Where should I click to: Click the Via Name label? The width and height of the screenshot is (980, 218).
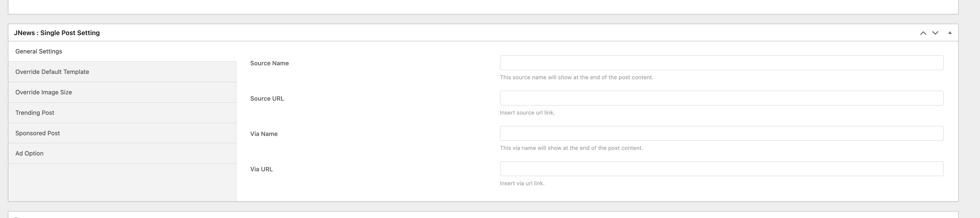(x=264, y=134)
